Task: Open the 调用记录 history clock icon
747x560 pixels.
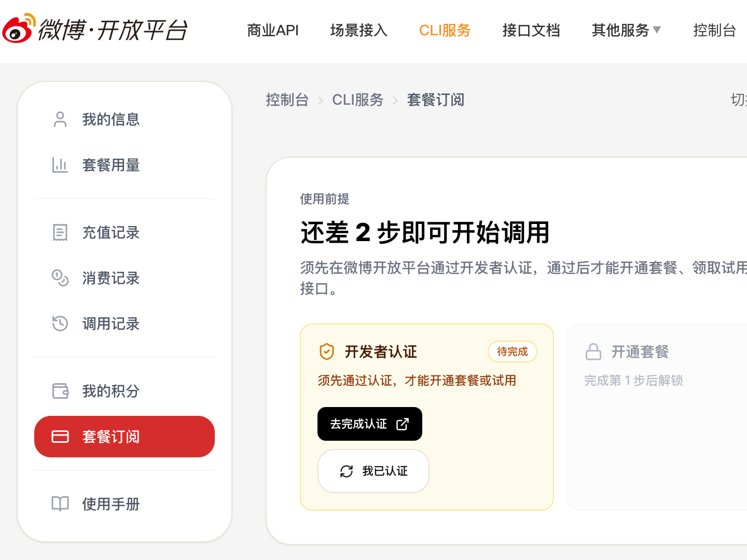Action: coord(60,324)
